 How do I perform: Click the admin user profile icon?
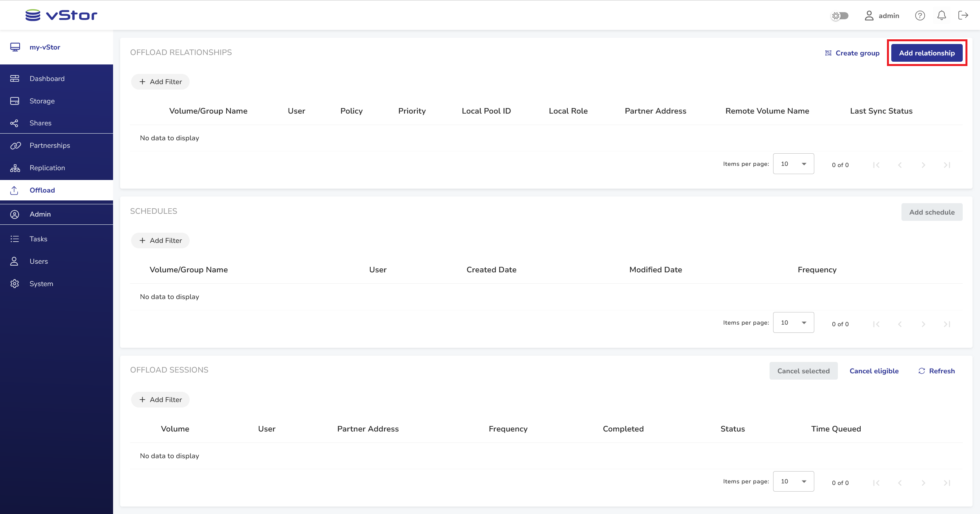pos(869,16)
